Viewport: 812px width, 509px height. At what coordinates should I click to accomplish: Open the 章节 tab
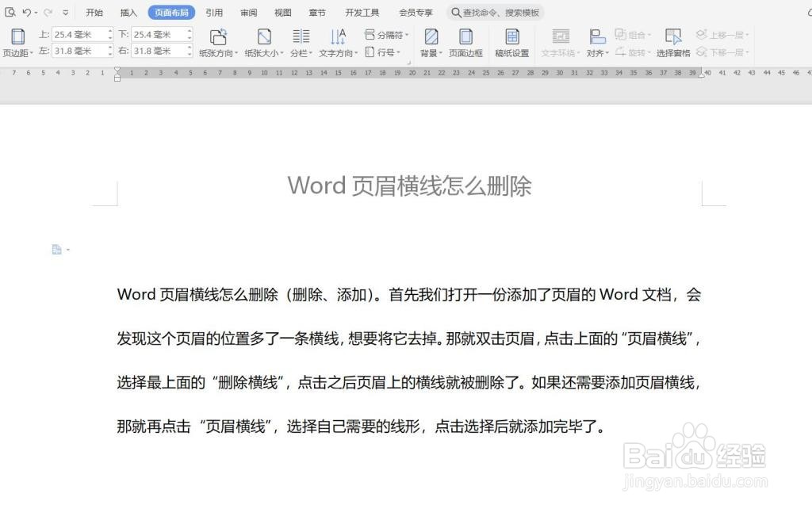317,13
